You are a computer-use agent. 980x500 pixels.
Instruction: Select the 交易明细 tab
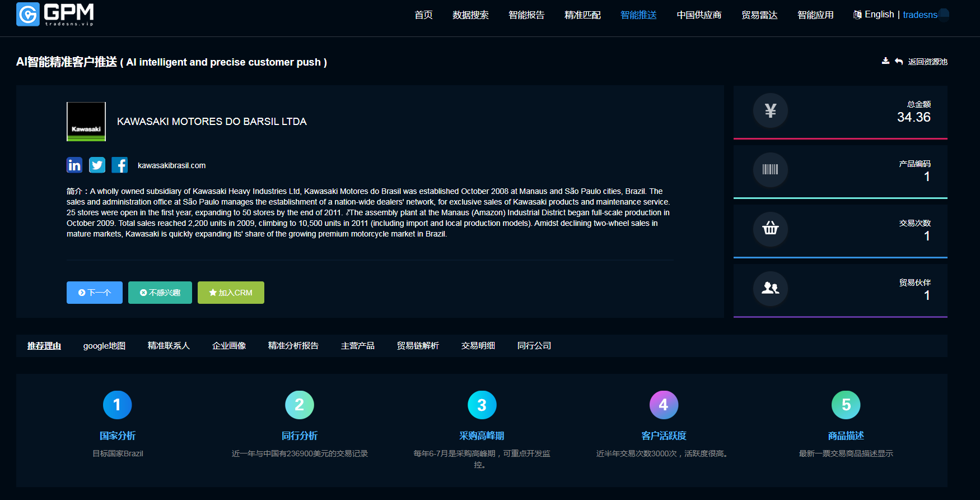[x=478, y=346]
